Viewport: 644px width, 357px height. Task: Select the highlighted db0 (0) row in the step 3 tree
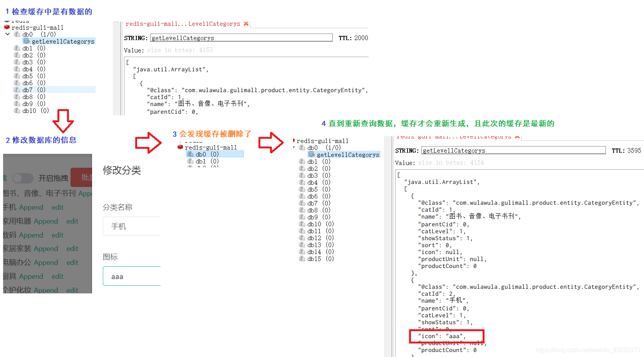(x=215, y=154)
